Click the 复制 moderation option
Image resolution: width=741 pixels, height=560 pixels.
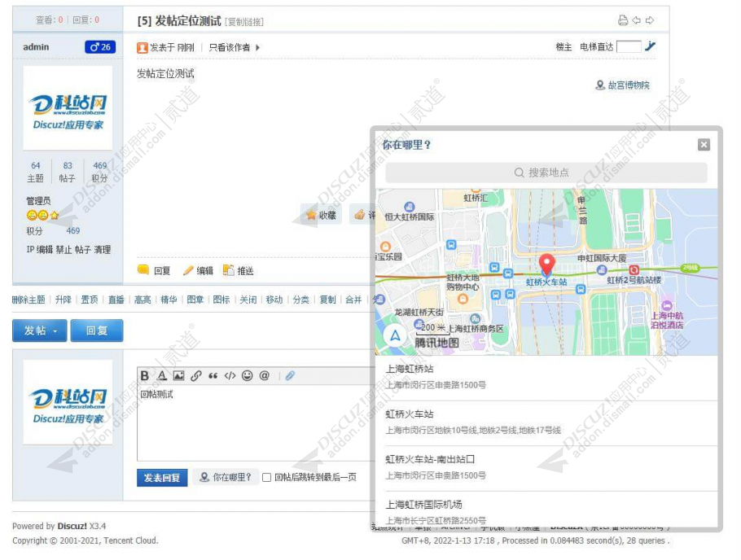327,300
